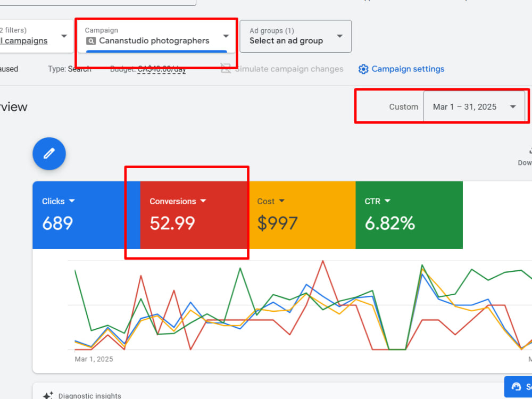The width and height of the screenshot is (532, 399).
Task: Click the Campaign settings link
Action: [x=408, y=69]
